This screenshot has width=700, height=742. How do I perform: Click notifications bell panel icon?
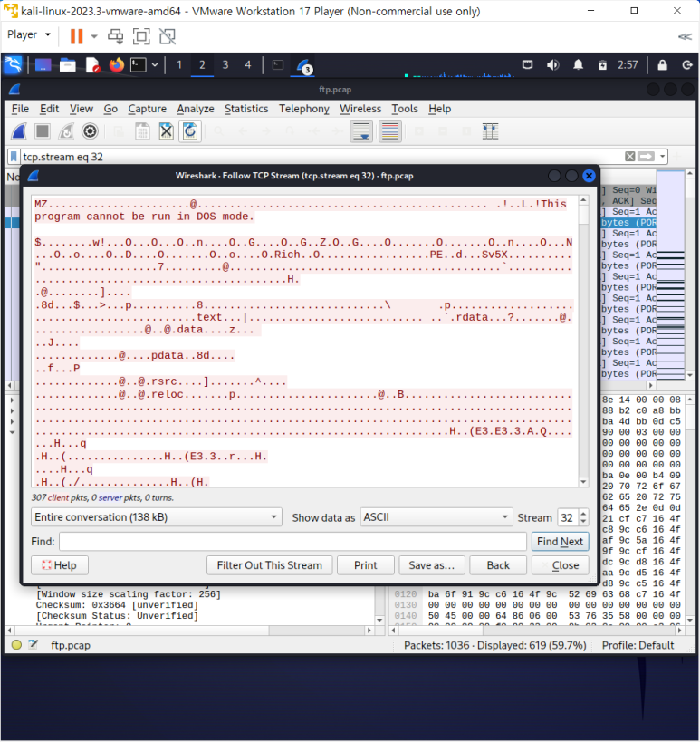click(578, 65)
